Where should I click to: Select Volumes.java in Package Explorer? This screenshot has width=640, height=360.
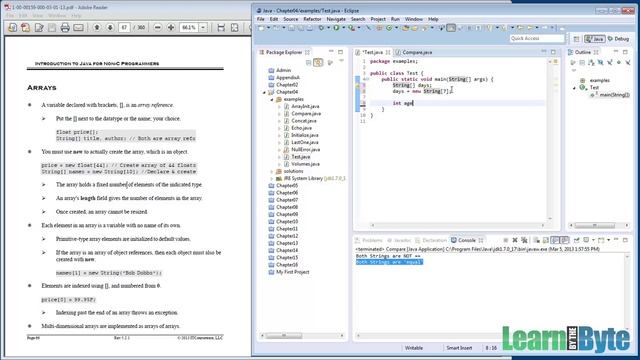305,164
